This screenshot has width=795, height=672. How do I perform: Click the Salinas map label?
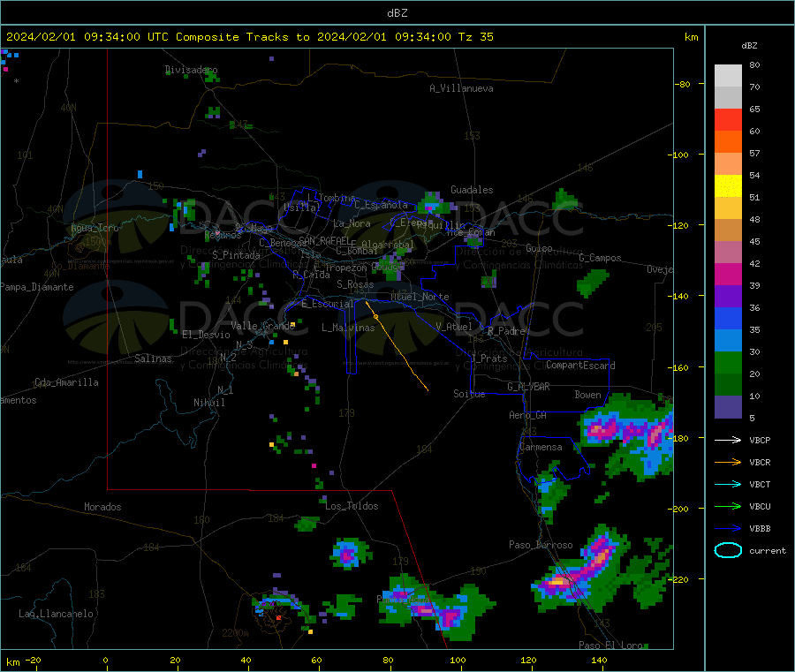point(153,359)
